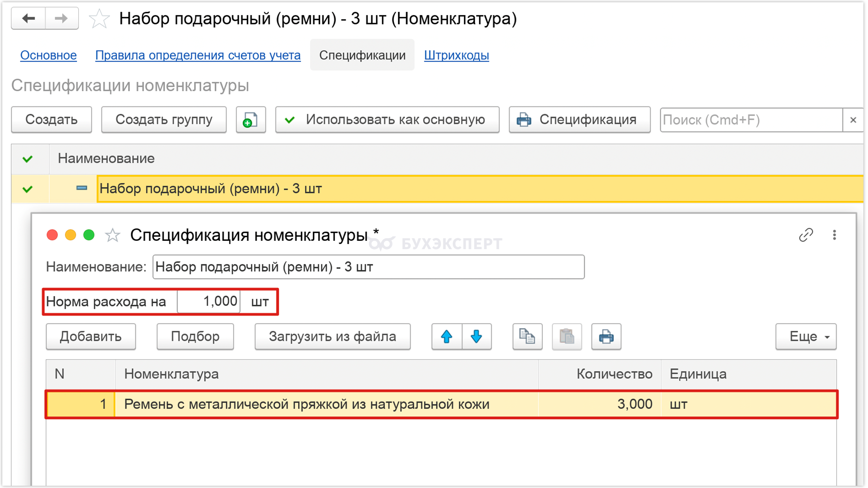The height and width of the screenshot is (488, 868).
Task: Collapse the Набор подарочный tree row marker
Action: (82, 188)
